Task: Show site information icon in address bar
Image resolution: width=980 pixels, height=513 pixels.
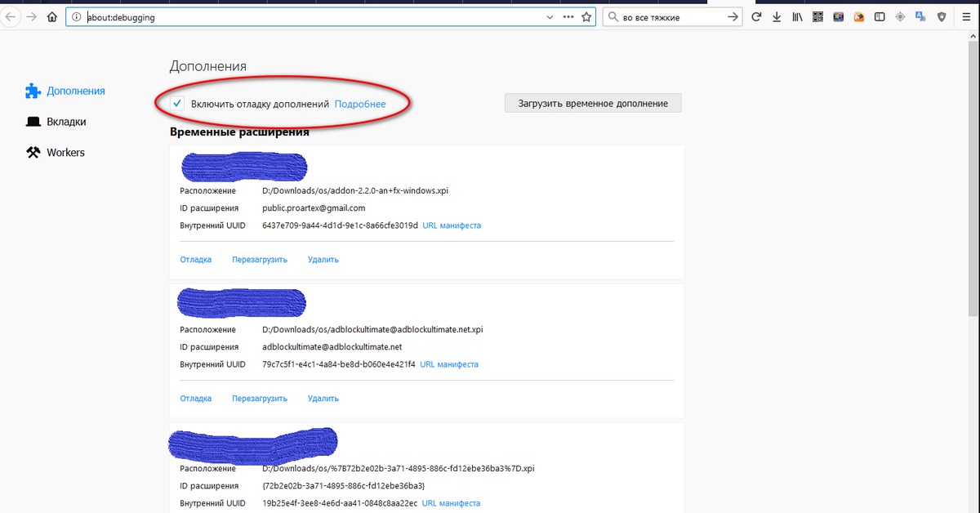Action: point(76,17)
